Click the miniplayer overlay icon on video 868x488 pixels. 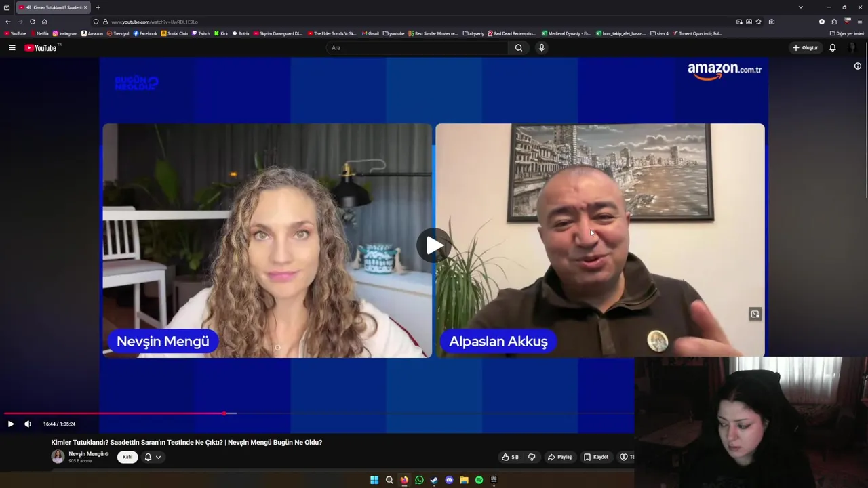coord(755,314)
